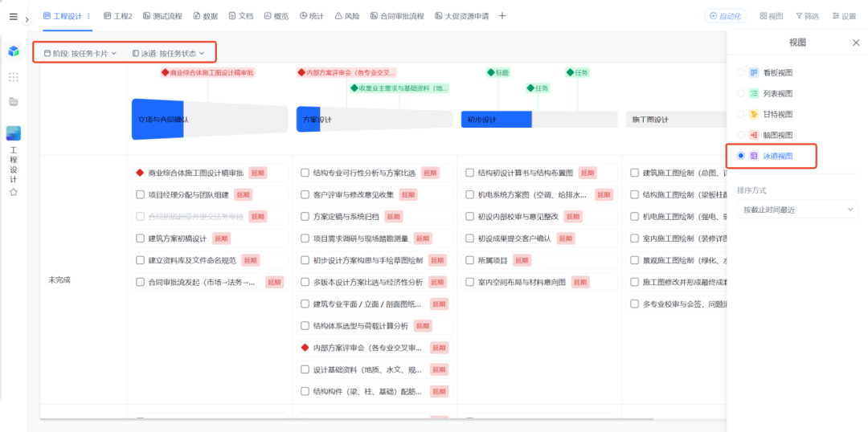Switch to the 工程2 tab
The height and width of the screenshot is (432, 868).
tap(118, 16)
